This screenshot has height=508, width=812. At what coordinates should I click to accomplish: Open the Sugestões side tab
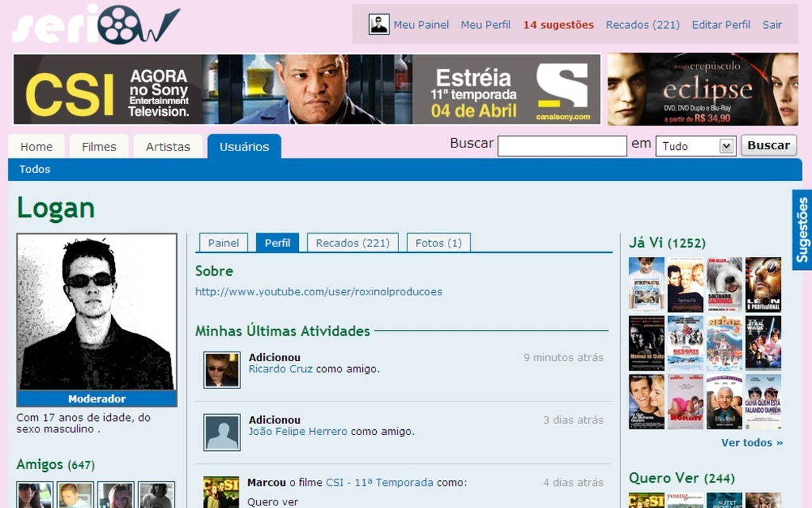pyautogui.click(x=802, y=230)
